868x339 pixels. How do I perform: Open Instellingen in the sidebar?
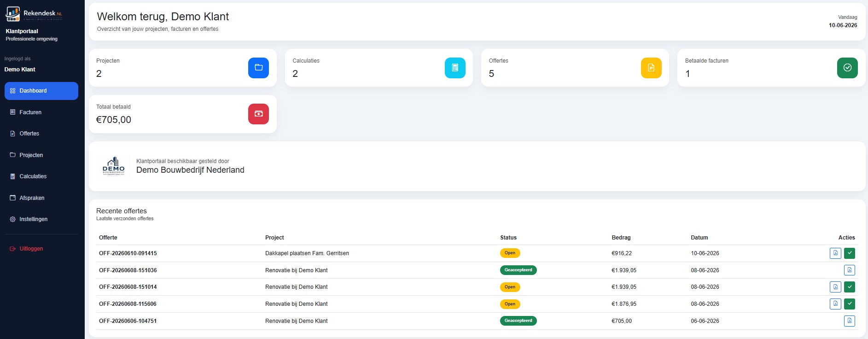click(x=41, y=219)
